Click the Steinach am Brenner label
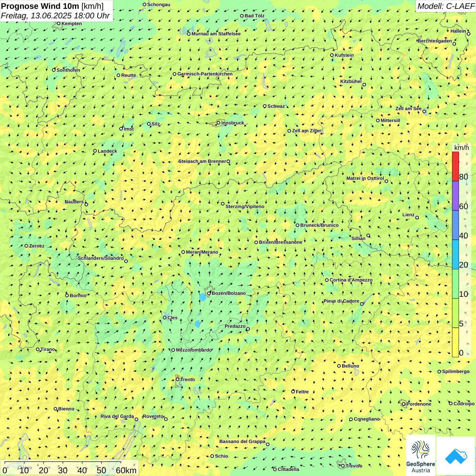 point(202,161)
